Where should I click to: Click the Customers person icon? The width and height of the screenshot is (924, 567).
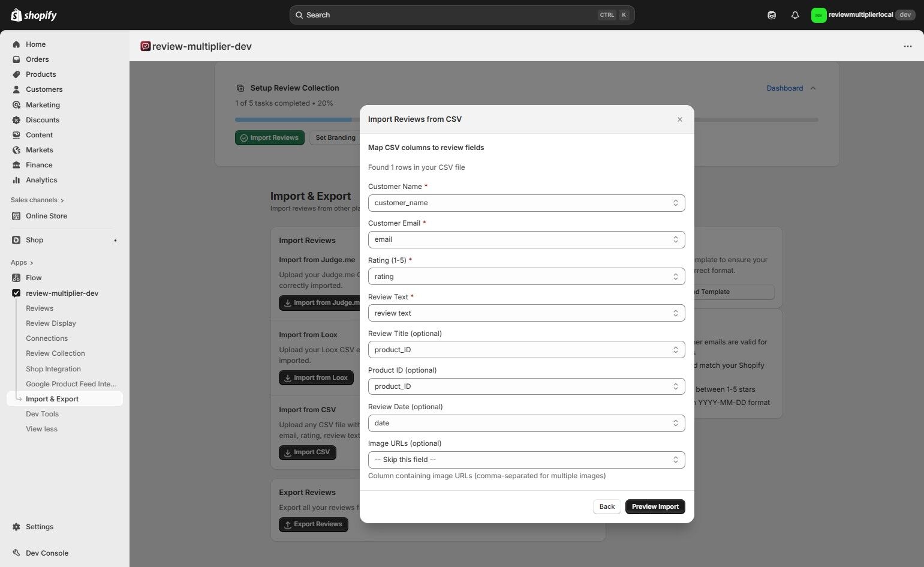[x=16, y=89]
